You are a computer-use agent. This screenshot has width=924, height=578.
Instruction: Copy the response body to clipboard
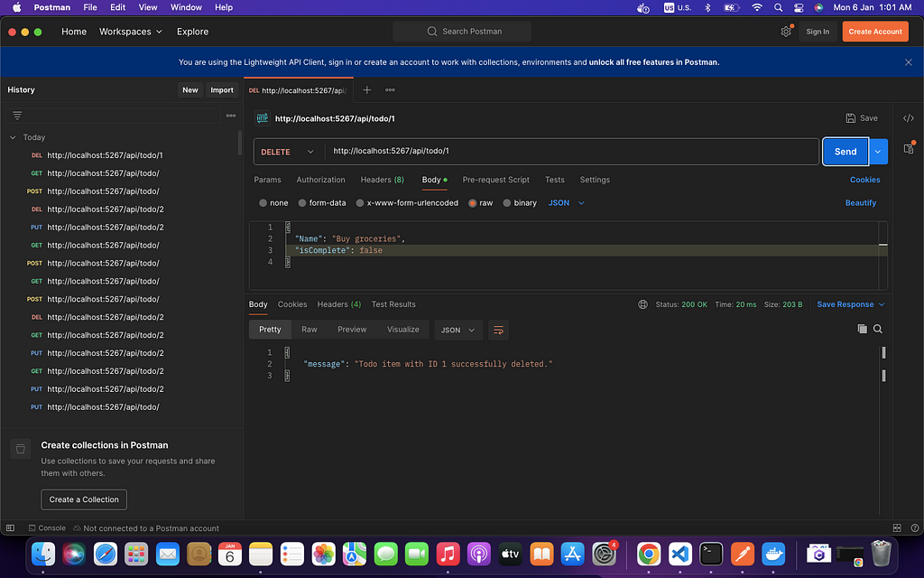tap(862, 329)
